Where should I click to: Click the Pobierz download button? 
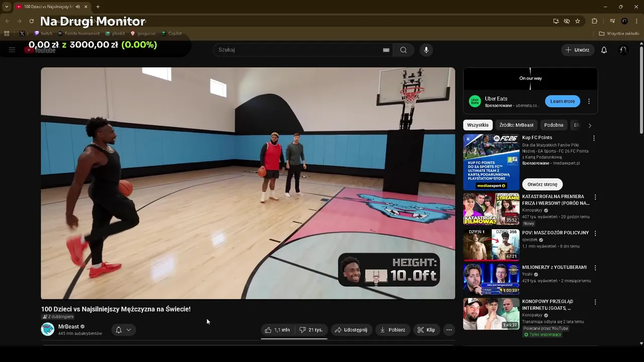click(x=392, y=330)
